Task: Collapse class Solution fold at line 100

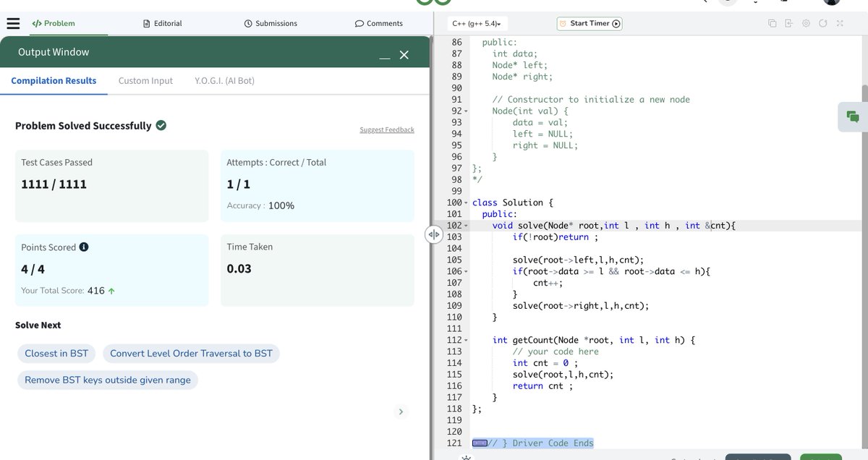Action: (x=466, y=203)
